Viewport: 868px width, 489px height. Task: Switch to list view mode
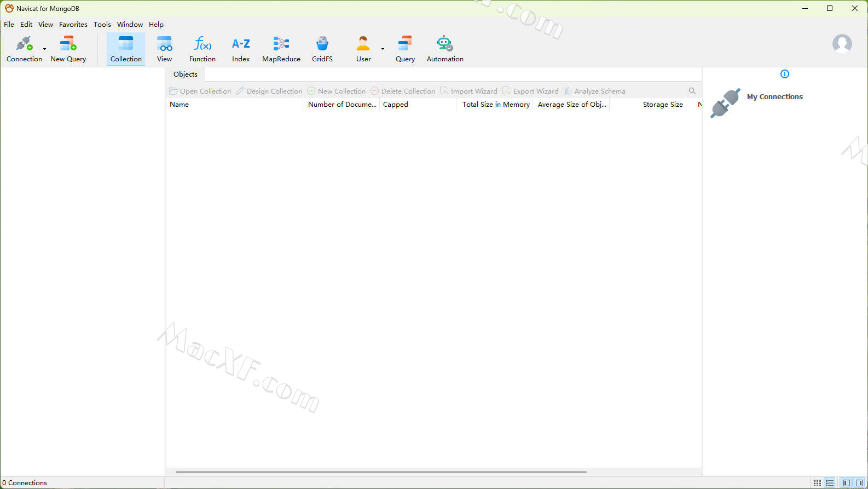pyautogui.click(x=830, y=483)
